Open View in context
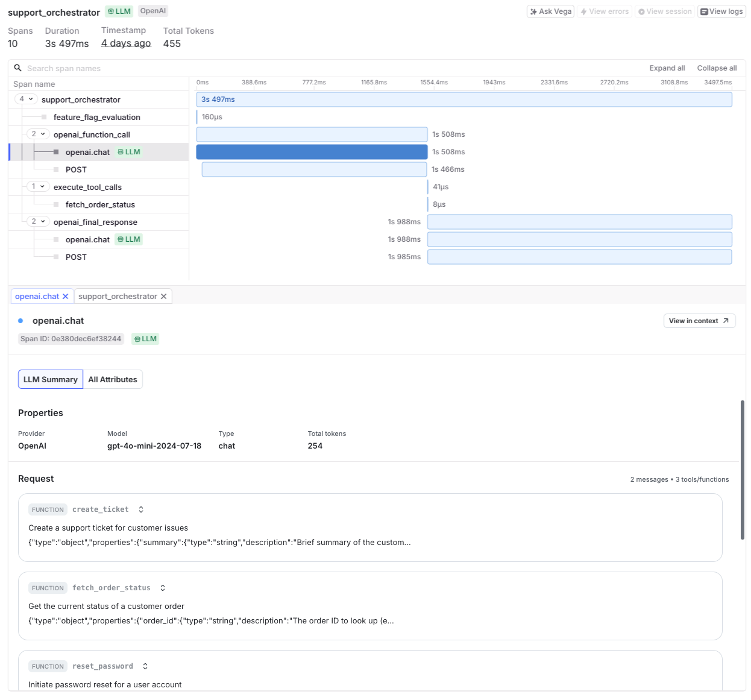This screenshot has height=700, width=751. (x=699, y=321)
